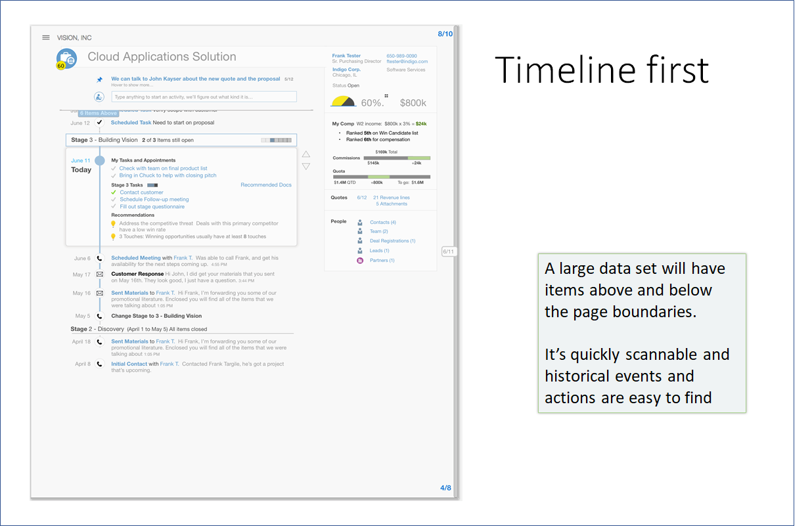Screen dimensions: 812x526
Task: Check off 'Schedule Follow-up meeting' task
Action: pyautogui.click(x=114, y=200)
